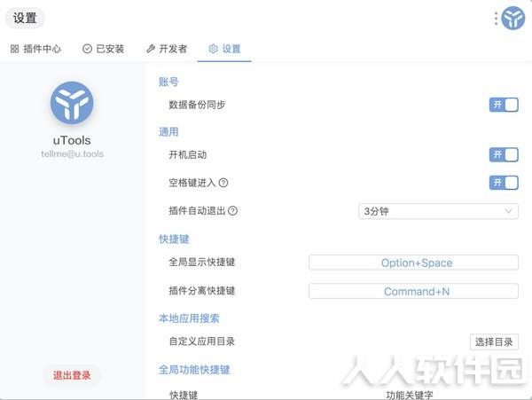
Task: Click the Command+N shortcut field
Action: point(413,291)
